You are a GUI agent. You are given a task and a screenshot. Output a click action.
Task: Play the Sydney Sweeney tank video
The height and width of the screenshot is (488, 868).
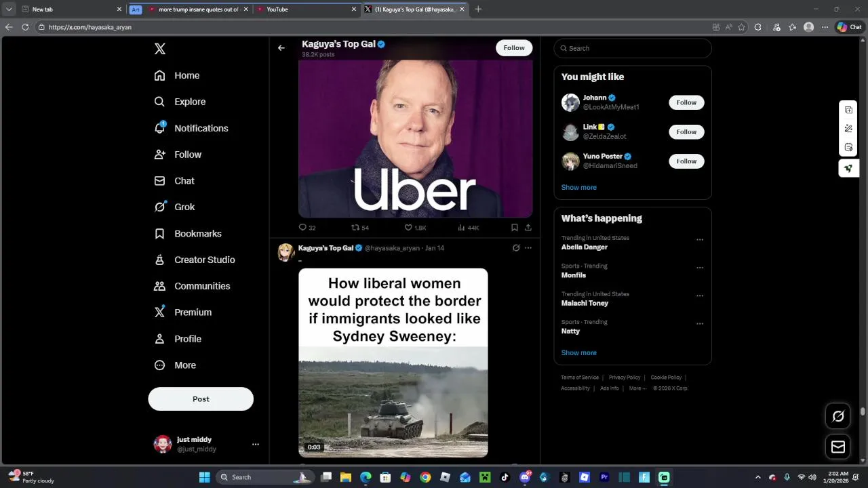(393, 363)
